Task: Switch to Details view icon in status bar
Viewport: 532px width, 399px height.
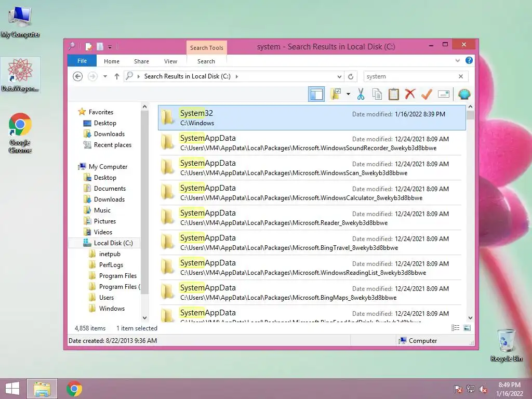Action: 455,328
